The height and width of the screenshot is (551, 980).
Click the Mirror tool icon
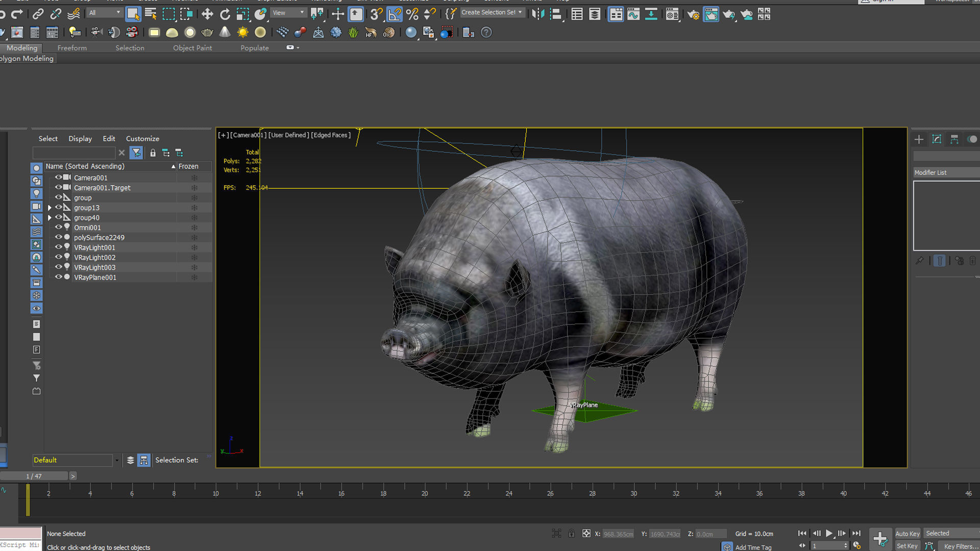coord(538,14)
